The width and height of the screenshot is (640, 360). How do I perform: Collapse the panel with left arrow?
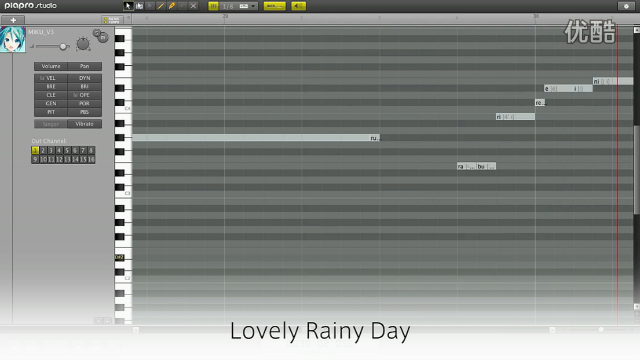(x=129, y=18)
